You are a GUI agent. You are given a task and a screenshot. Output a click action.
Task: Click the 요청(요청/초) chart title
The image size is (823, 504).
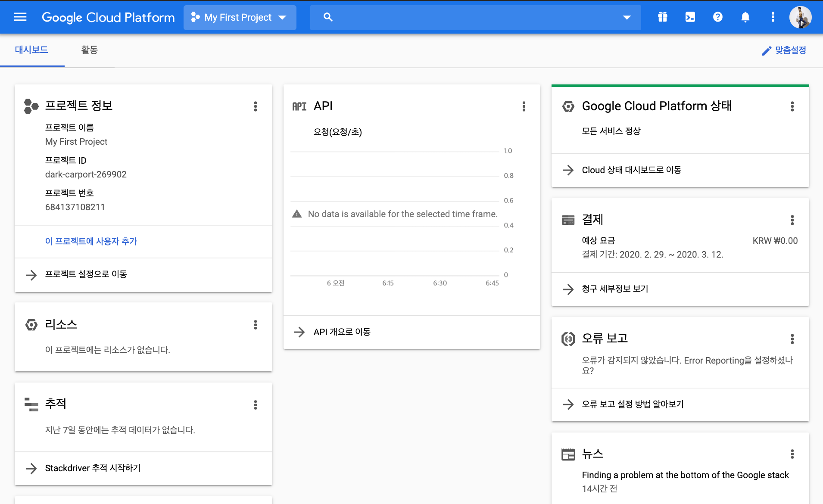(338, 132)
